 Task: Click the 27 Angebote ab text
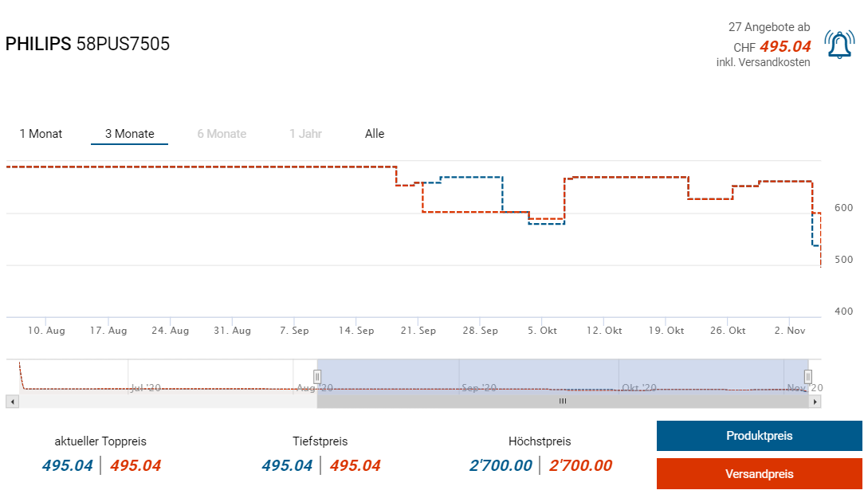[769, 27]
